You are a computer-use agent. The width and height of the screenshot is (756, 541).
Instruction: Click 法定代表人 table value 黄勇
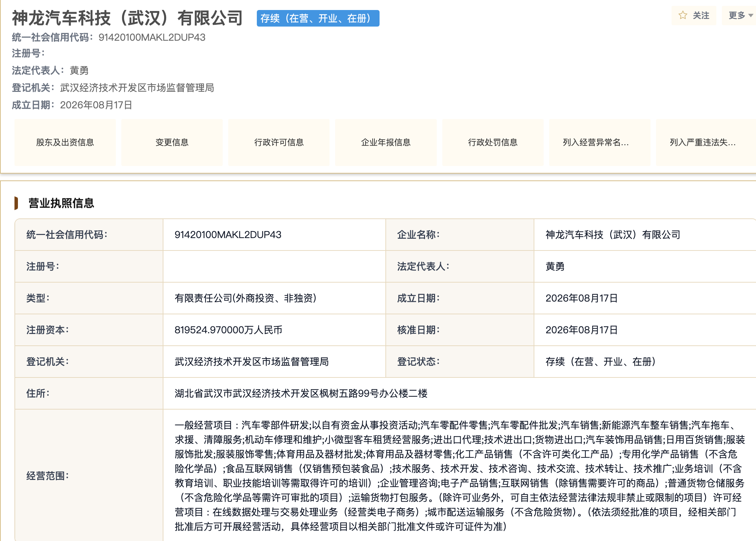click(x=555, y=266)
